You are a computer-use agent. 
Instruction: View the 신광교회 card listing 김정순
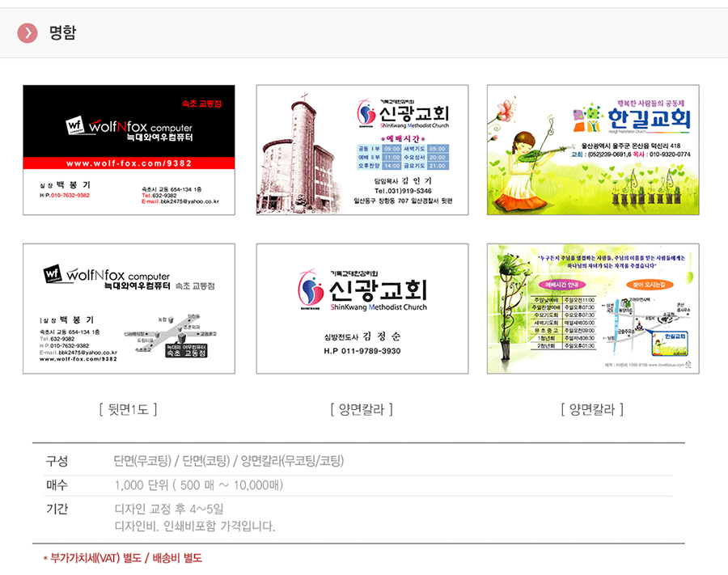click(362, 309)
